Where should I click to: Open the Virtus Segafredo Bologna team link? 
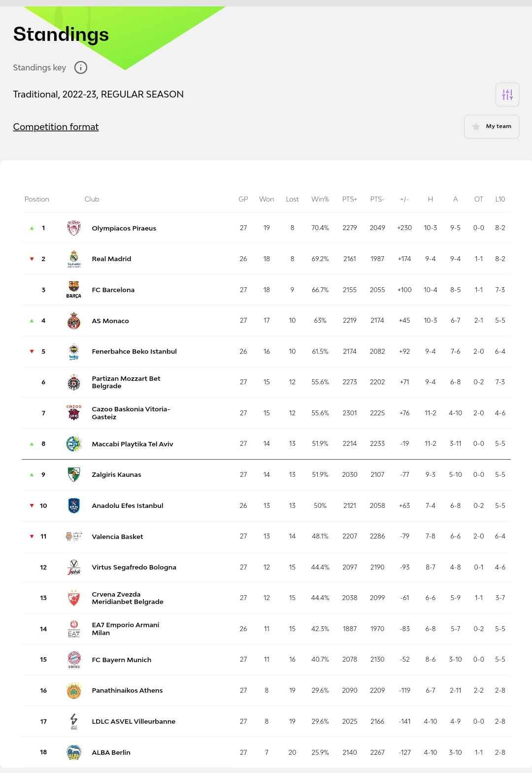click(x=134, y=567)
